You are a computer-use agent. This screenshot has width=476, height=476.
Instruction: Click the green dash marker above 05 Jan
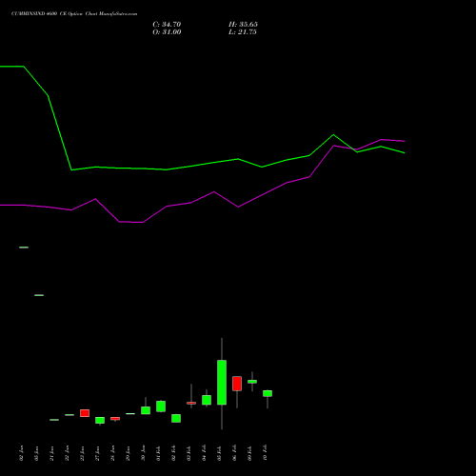pos(39,295)
